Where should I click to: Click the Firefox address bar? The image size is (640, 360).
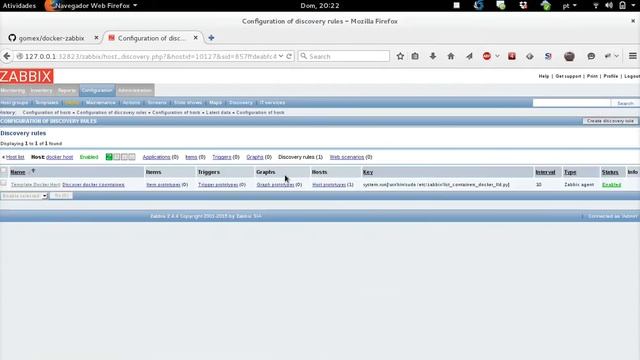coord(151,56)
